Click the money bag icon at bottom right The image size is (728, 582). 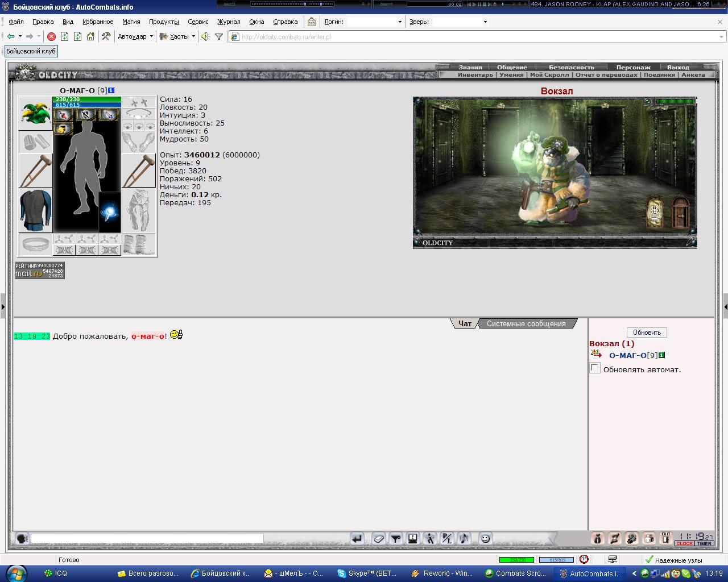(598, 538)
